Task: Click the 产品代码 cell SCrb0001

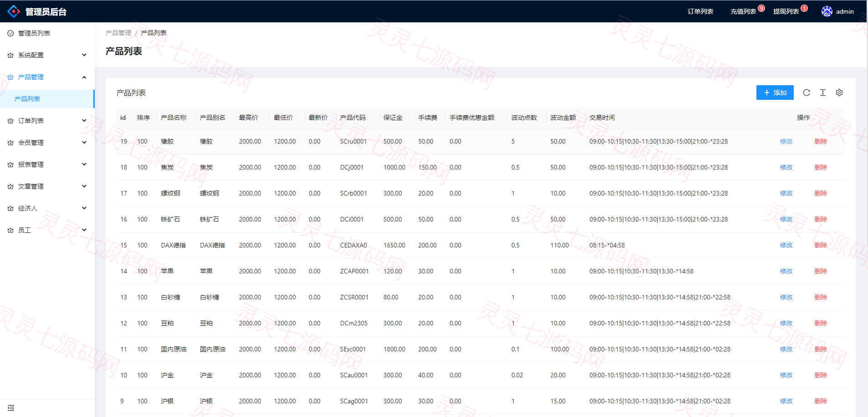Action: pyautogui.click(x=353, y=193)
